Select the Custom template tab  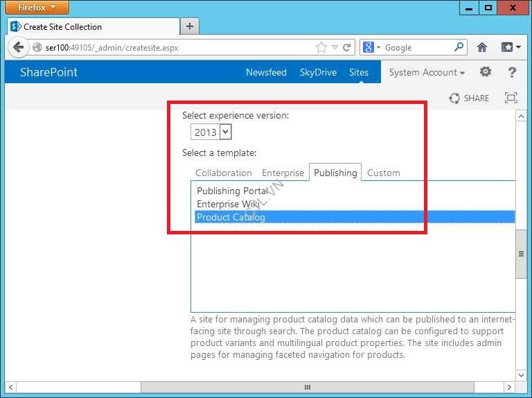click(x=383, y=173)
